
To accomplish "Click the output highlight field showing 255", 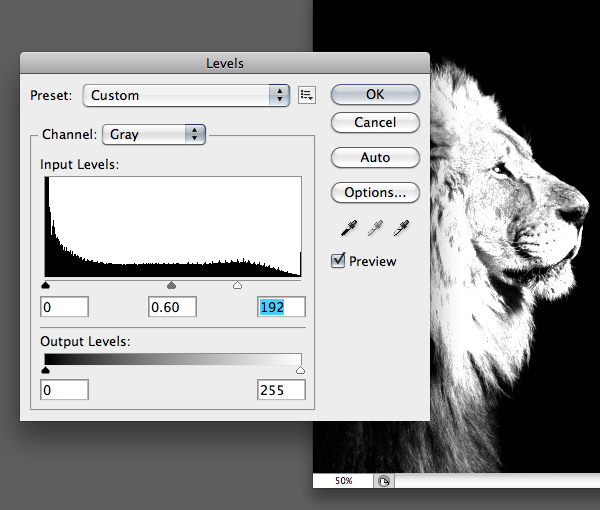I will 281,390.
